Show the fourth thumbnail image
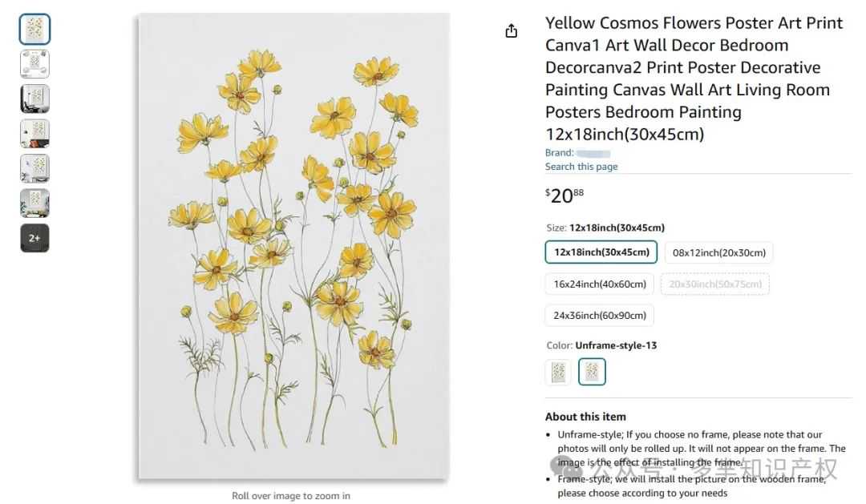This screenshot has width=866, height=504. coord(34,134)
